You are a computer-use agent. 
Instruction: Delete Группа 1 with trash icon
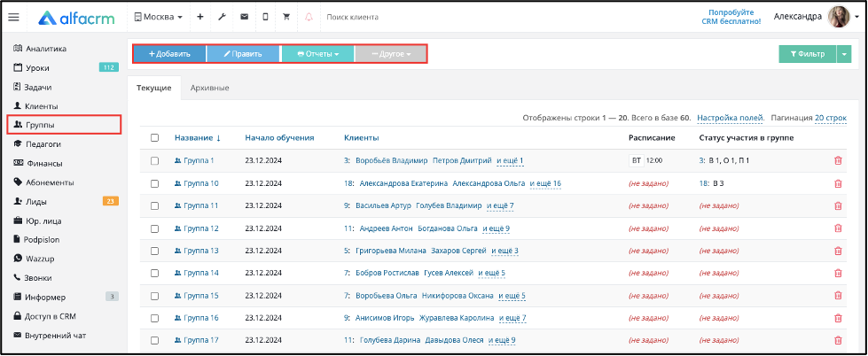click(x=838, y=161)
